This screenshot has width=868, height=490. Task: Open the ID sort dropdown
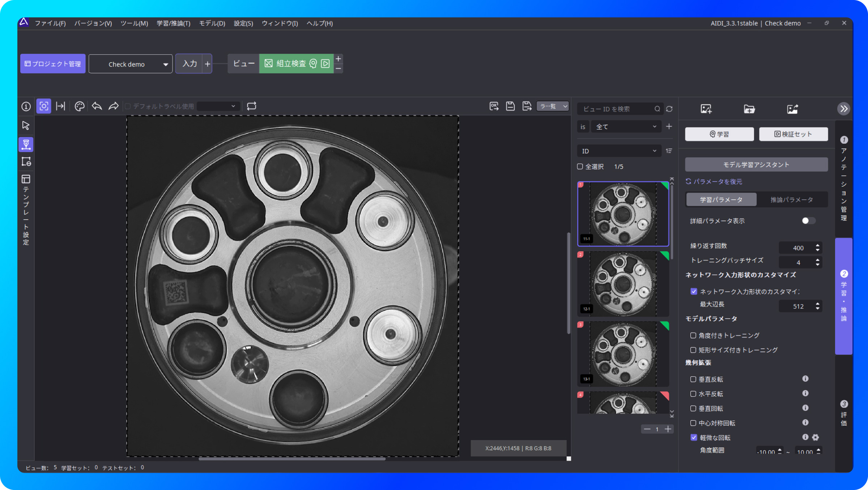tap(619, 151)
